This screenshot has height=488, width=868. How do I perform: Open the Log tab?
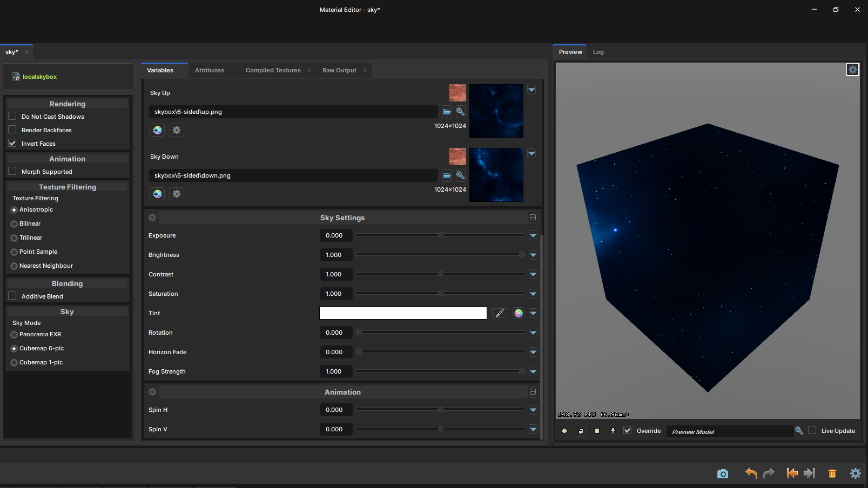[598, 52]
